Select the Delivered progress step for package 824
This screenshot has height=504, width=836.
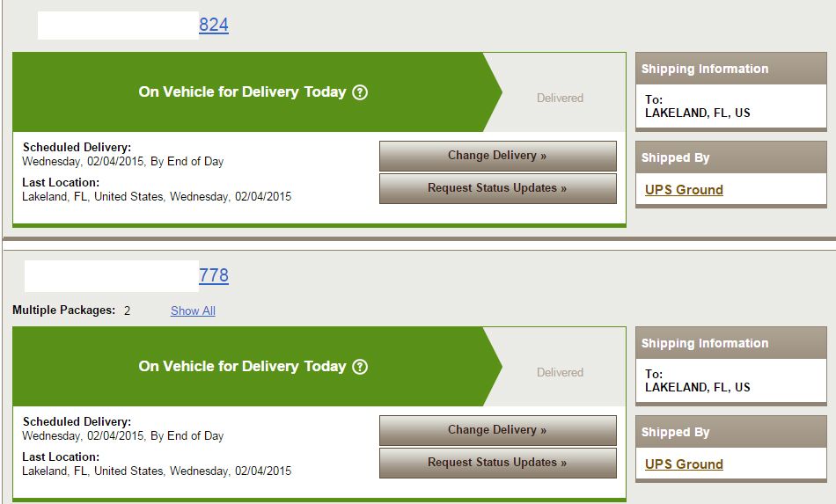pyautogui.click(x=560, y=98)
